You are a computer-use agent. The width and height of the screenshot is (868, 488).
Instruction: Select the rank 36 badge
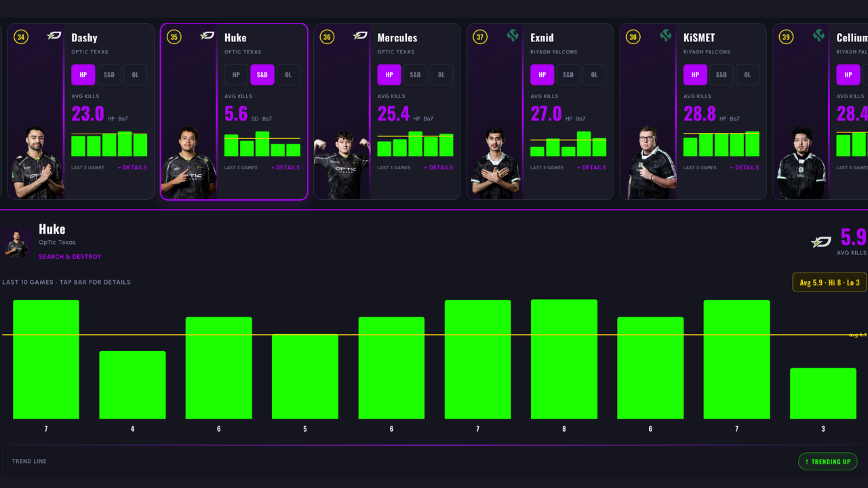tap(327, 37)
